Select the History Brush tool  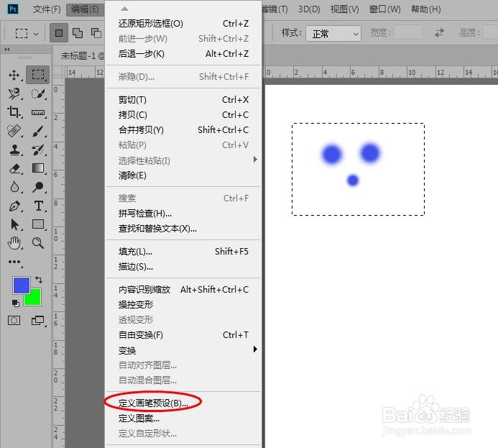click(x=38, y=150)
